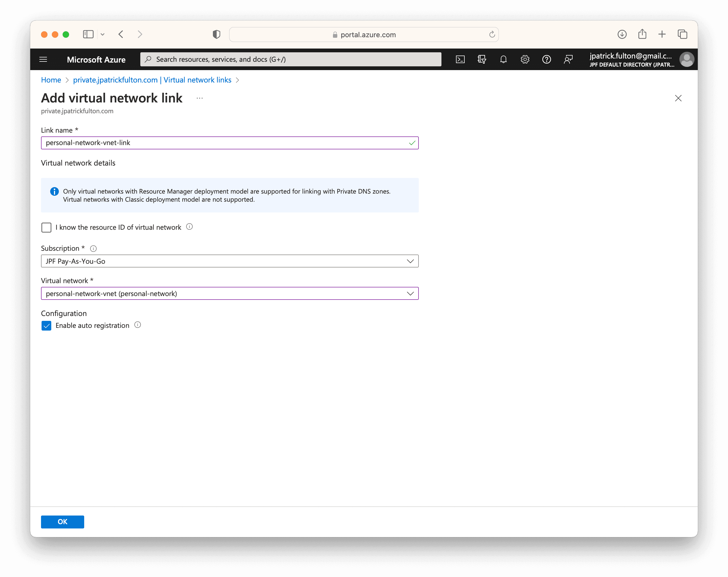Image resolution: width=728 pixels, height=577 pixels.
Task: Expand the Virtual network dropdown
Action: (230, 294)
